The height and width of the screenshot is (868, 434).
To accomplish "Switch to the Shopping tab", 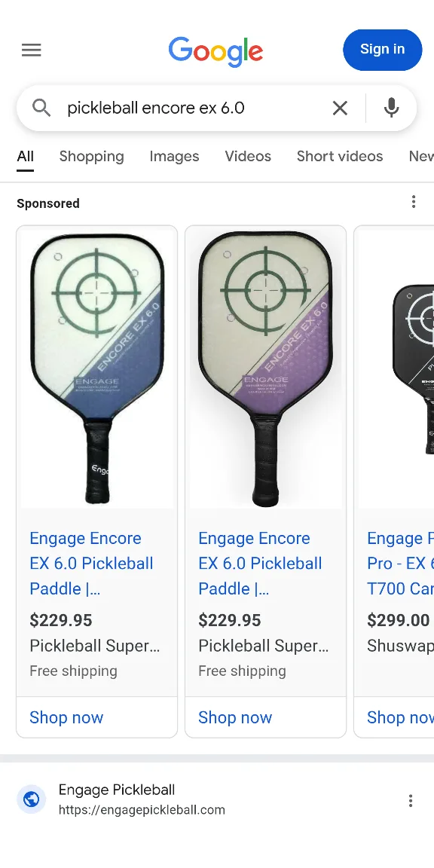I will coord(91,156).
